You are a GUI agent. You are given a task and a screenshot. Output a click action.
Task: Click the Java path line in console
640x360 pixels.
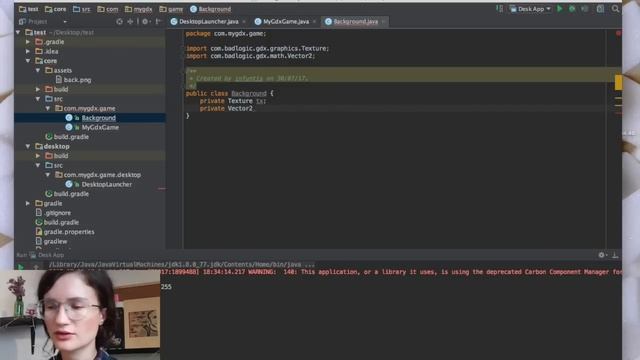pyautogui.click(x=182, y=264)
